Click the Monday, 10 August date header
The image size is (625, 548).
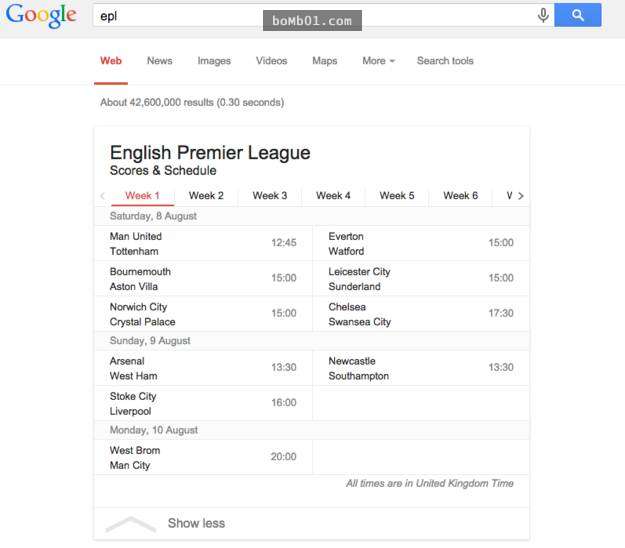[153, 430]
